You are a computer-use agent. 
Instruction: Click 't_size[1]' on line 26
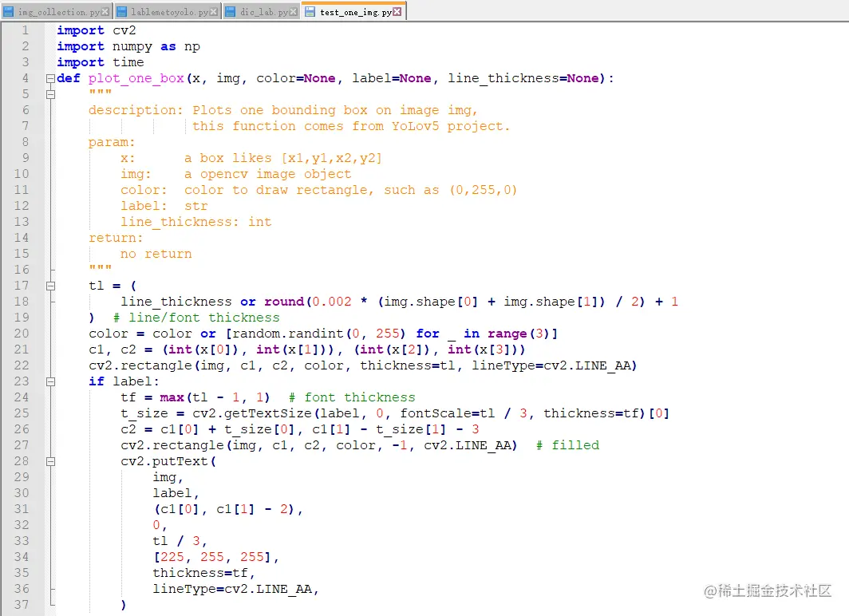point(412,430)
